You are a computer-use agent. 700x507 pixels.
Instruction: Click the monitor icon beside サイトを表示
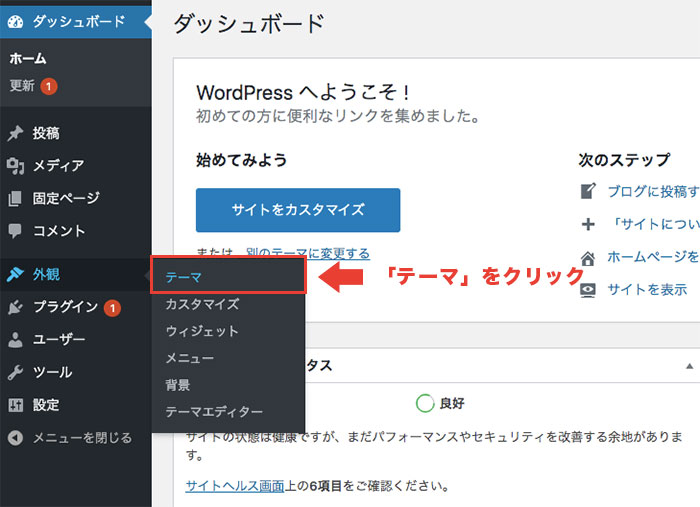point(588,290)
